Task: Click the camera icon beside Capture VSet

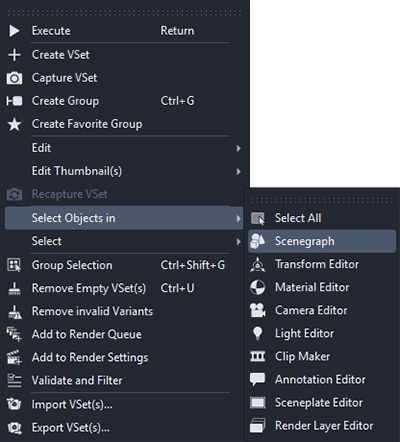Action: (14, 78)
